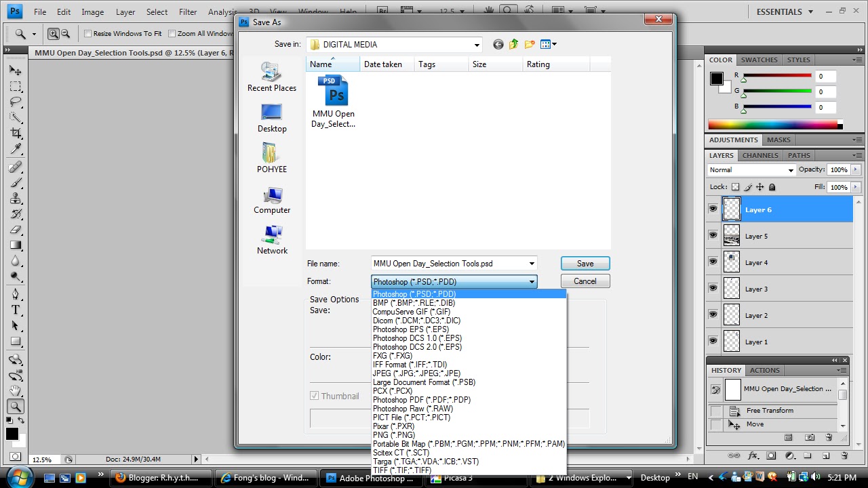Add layer style with fx icon
The image size is (868, 488).
(x=753, y=455)
